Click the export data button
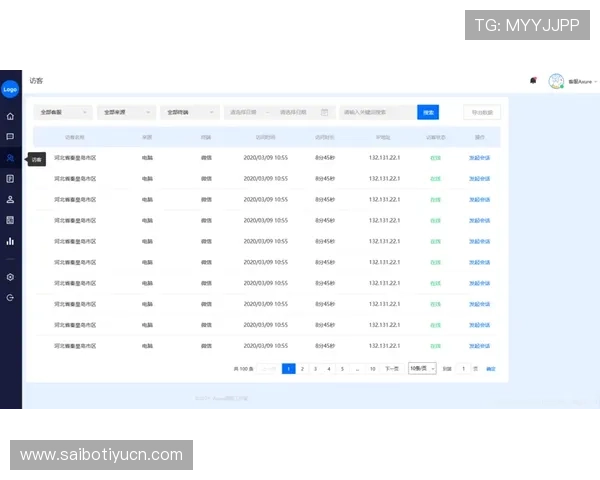Screen dimensions: 600x480 click(482, 113)
